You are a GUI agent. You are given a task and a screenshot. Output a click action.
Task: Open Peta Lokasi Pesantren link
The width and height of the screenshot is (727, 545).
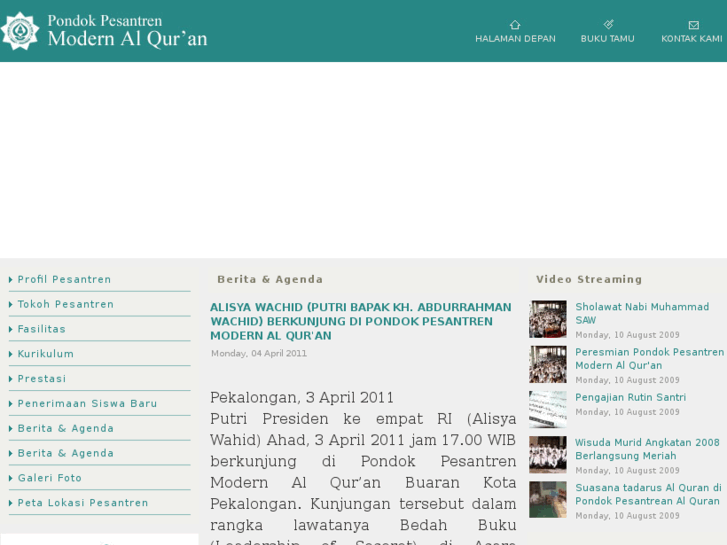[83, 503]
